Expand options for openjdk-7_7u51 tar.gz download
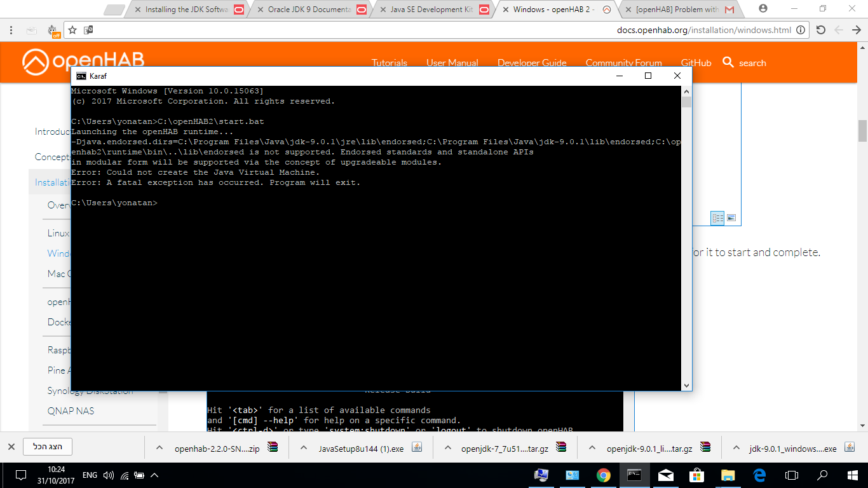Image resolution: width=868 pixels, height=488 pixels. click(447, 448)
